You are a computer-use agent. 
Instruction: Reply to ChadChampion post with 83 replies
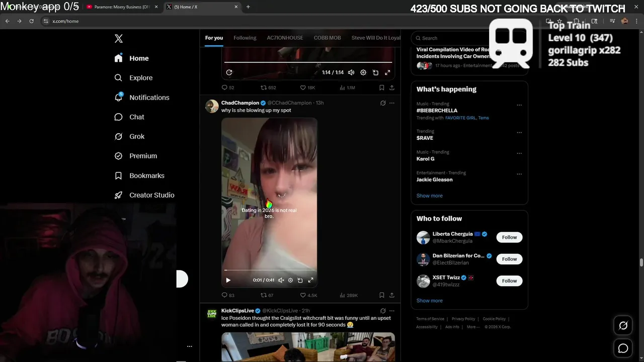click(x=228, y=295)
